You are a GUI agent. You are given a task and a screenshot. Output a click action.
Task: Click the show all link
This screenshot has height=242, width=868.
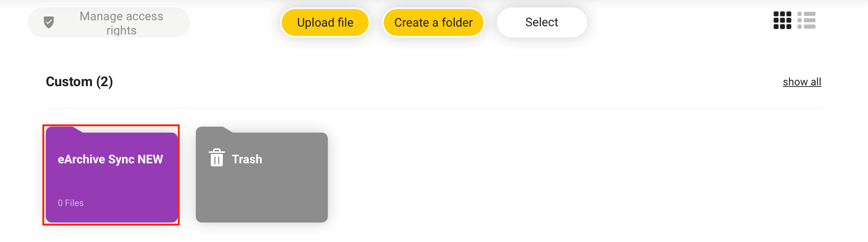pos(802,82)
